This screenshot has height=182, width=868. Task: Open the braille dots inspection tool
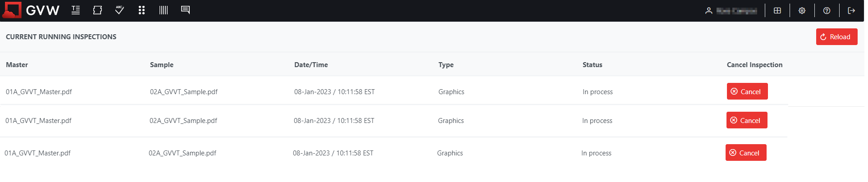click(142, 10)
